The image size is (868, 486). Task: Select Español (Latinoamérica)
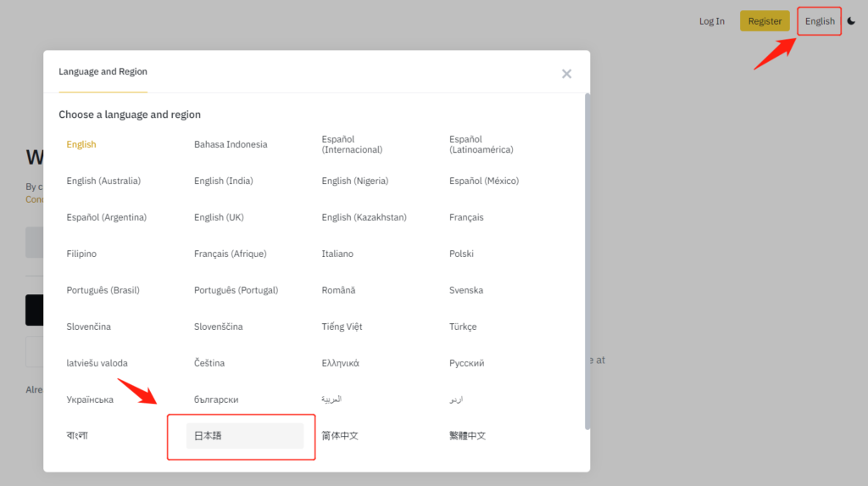point(481,144)
